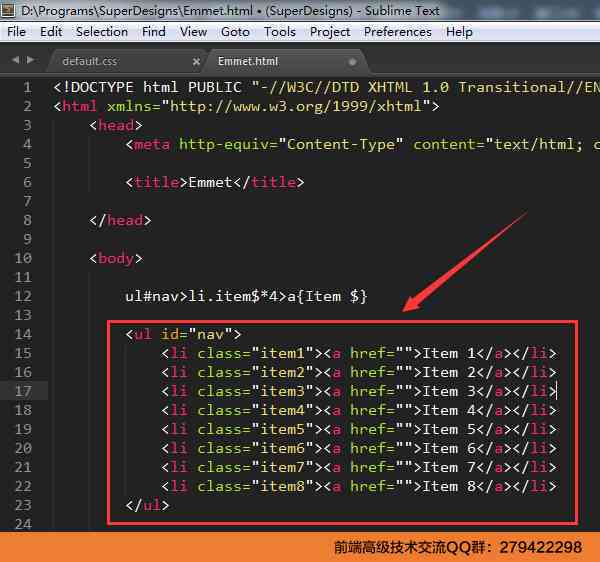Click line number 1 in gutter
Screen dimensions: 600x562
[27, 87]
